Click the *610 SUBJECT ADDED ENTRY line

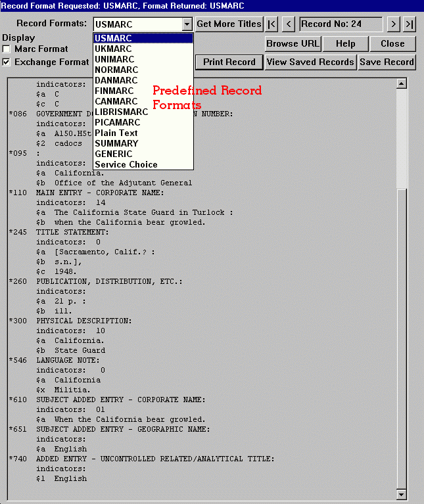pos(107,400)
